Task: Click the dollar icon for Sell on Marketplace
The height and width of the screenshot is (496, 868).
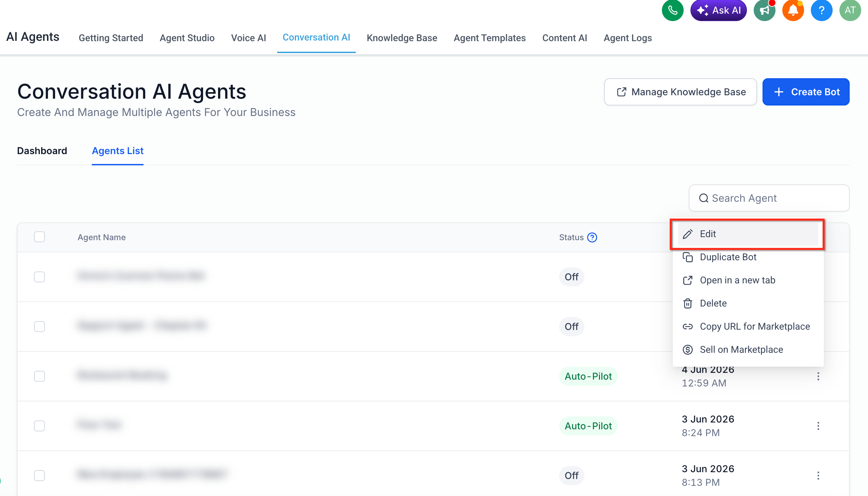Action: pyautogui.click(x=687, y=350)
